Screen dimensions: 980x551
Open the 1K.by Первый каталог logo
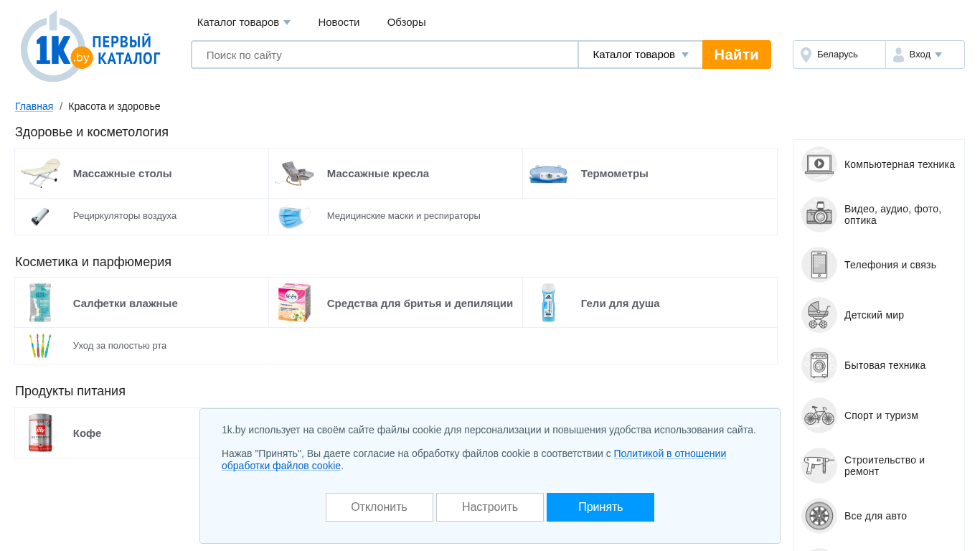pos(90,46)
